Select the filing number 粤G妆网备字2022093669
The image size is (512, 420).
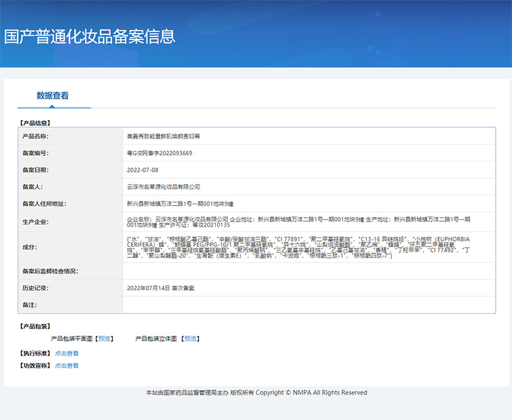(x=159, y=153)
